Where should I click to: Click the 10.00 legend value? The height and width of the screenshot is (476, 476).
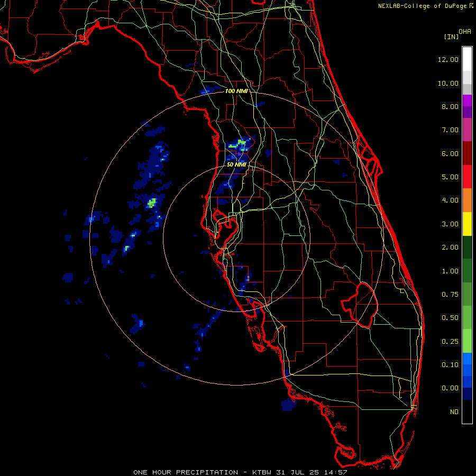[x=448, y=83]
